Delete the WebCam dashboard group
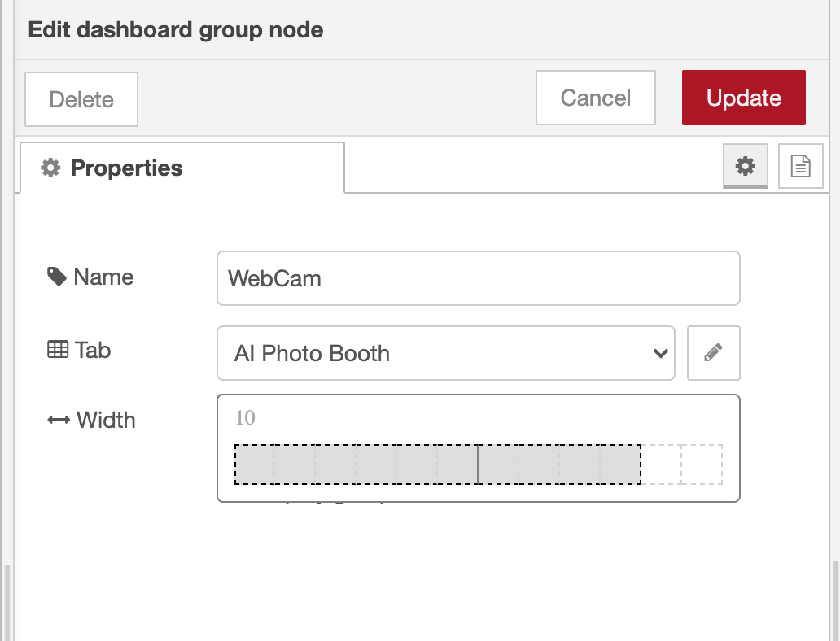The width and height of the screenshot is (840, 641). click(81, 98)
